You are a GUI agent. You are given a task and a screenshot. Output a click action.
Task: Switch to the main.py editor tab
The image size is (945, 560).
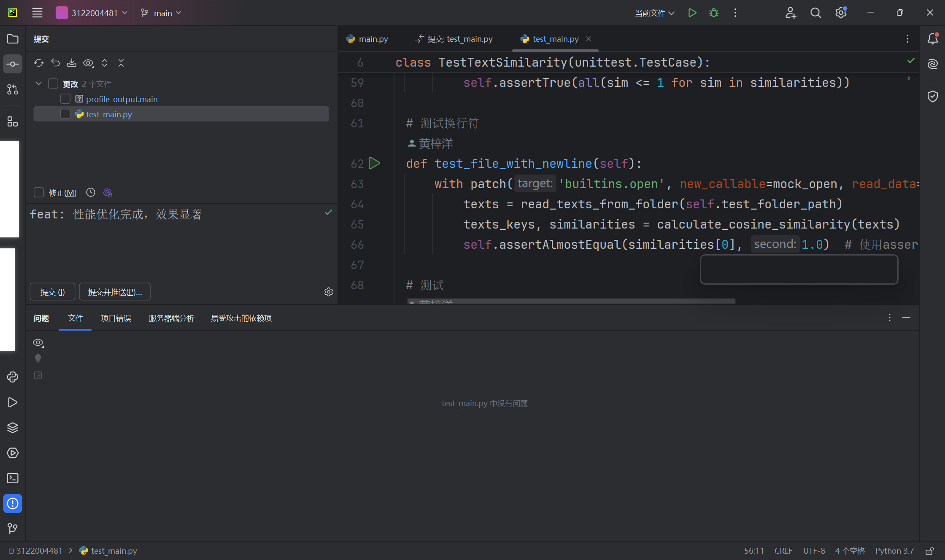point(367,39)
